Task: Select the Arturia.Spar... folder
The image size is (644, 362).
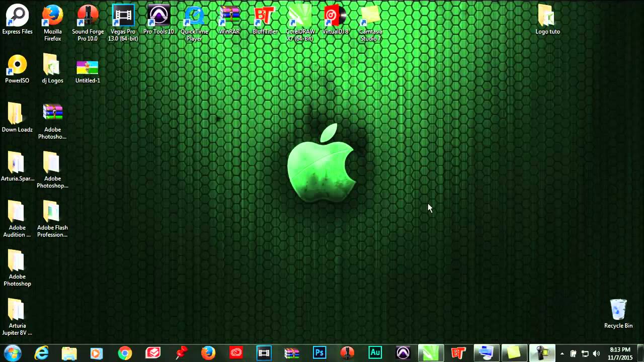Action: [17, 167]
